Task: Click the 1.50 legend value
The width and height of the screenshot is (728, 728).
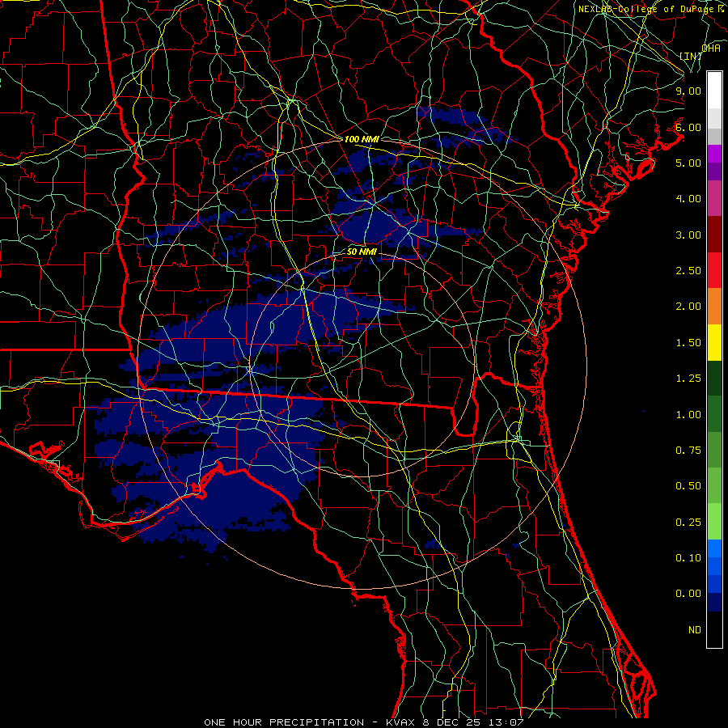Action: click(x=688, y=343)
